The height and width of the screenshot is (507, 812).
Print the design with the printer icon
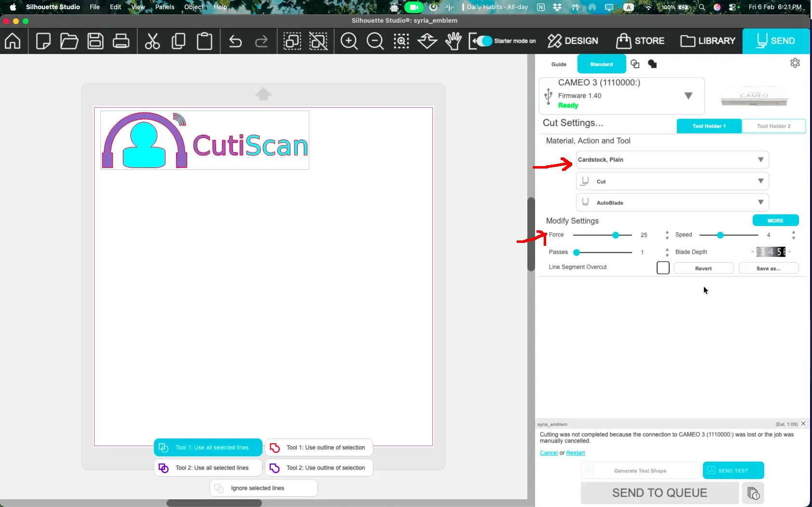[x=121, y=41]
